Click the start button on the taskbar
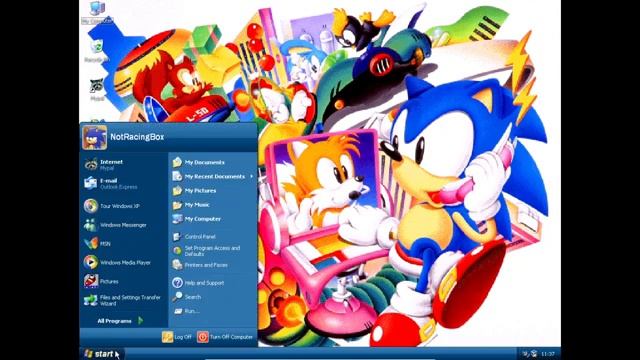 [x=102, y=354]
